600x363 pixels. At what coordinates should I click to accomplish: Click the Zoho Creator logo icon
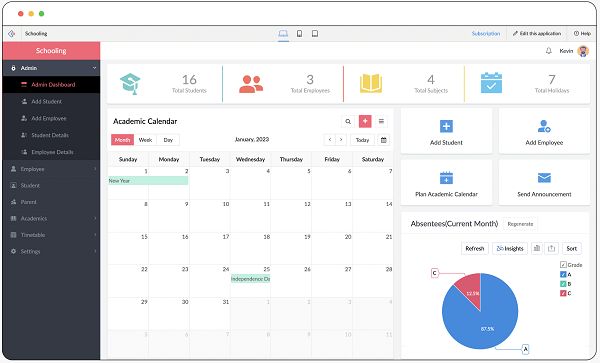11,34
